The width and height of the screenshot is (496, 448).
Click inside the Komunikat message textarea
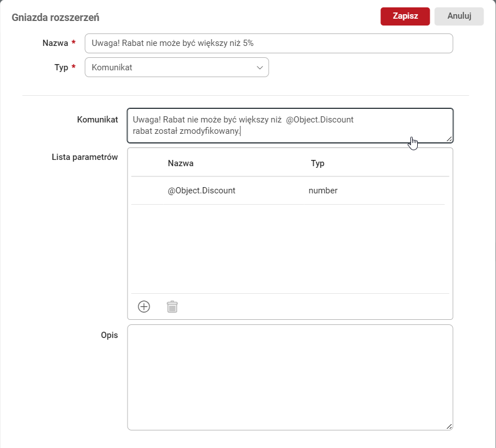[x=290, y=125]
